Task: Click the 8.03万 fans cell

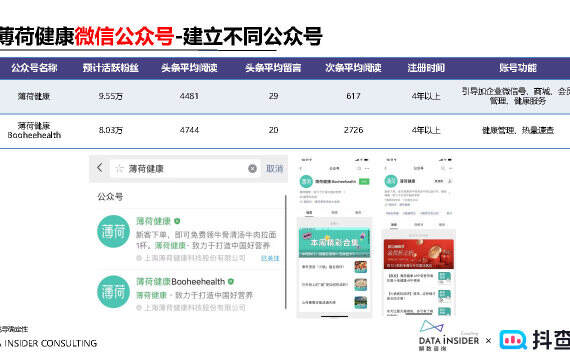Action: (111, 130)
